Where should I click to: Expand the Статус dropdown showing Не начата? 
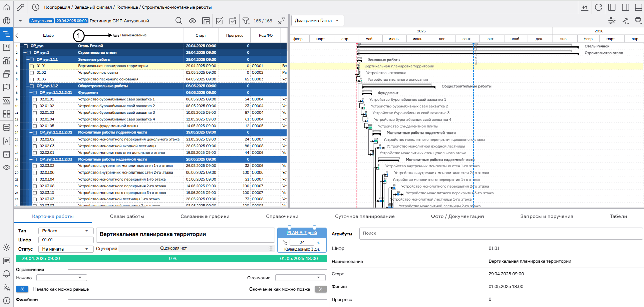click(65, 249)
